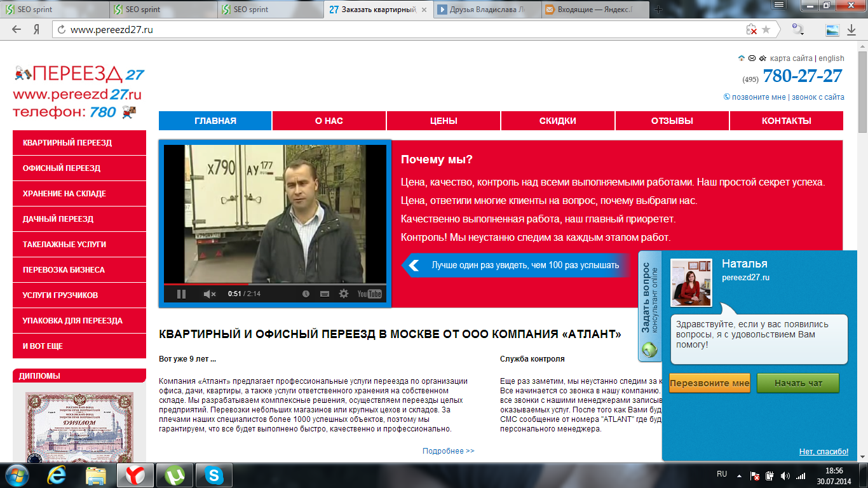
Task: Open the 'СКИДКИ' navigation tab
Action: [558, 121]
